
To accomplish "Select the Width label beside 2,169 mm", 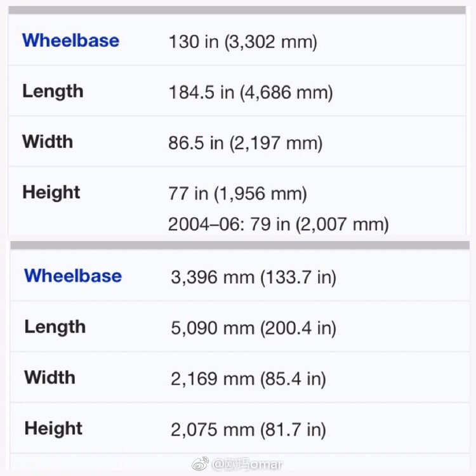I will 50,378.
